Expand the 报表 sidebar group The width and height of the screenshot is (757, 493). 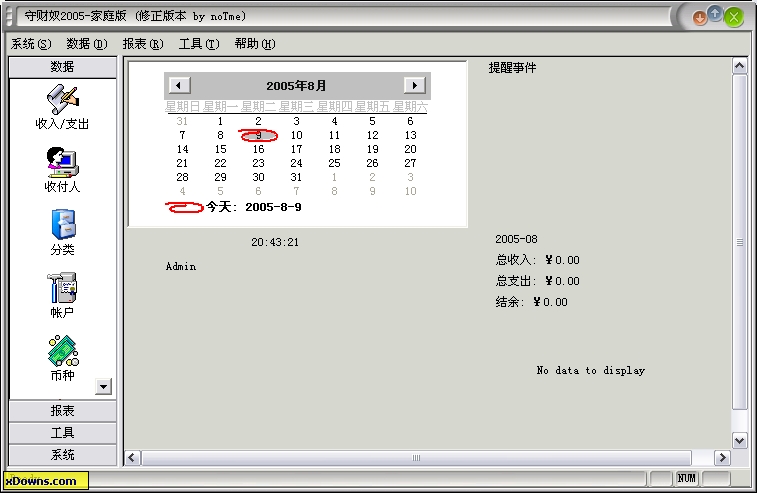tap(62, 411)
